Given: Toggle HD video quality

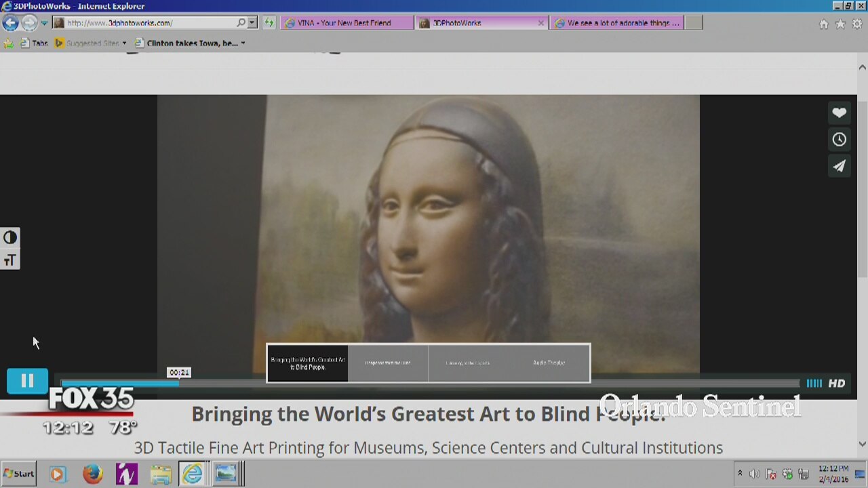Looking at the screenshot, I should (837, 383).
